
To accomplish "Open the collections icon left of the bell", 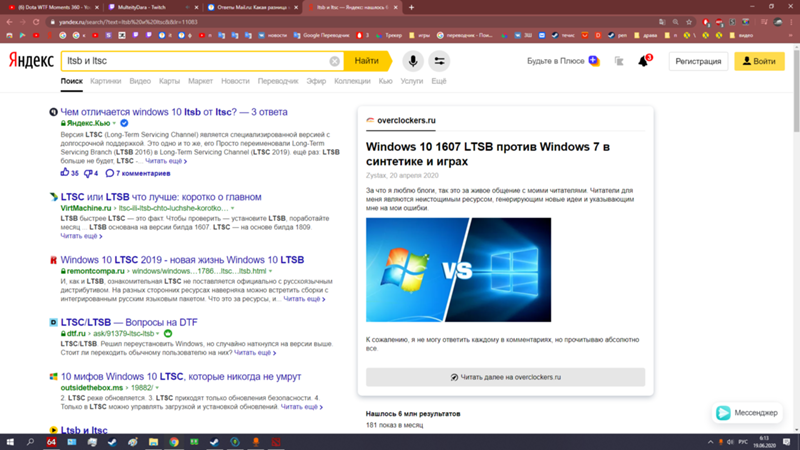I will coord(619,61).
